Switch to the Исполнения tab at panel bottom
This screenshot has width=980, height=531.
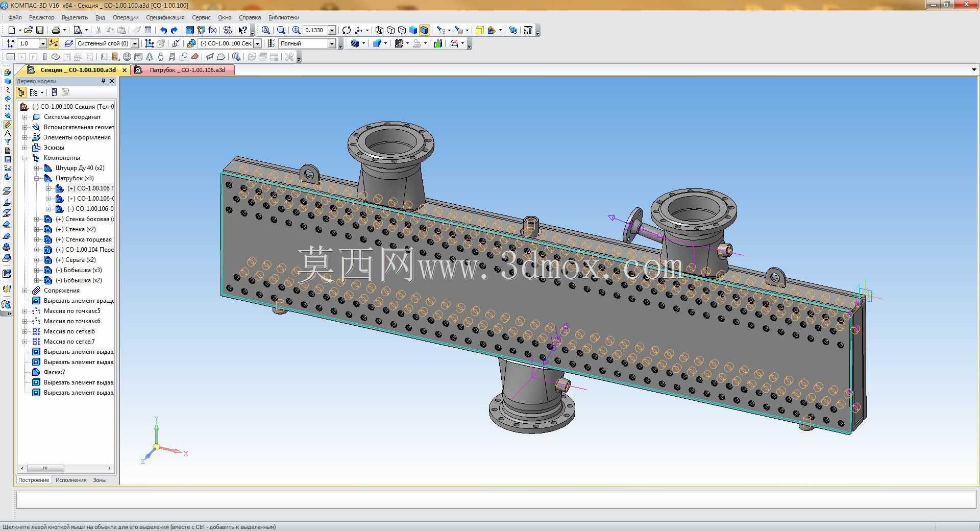coord(71,480)
